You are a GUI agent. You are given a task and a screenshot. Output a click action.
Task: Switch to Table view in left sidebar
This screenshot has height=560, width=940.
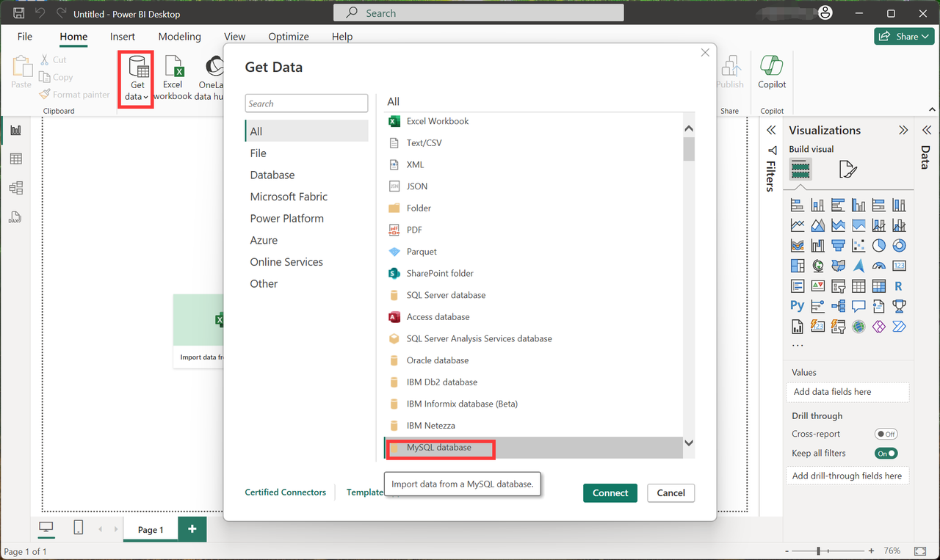pyautogui.click(x=15, y=159)
